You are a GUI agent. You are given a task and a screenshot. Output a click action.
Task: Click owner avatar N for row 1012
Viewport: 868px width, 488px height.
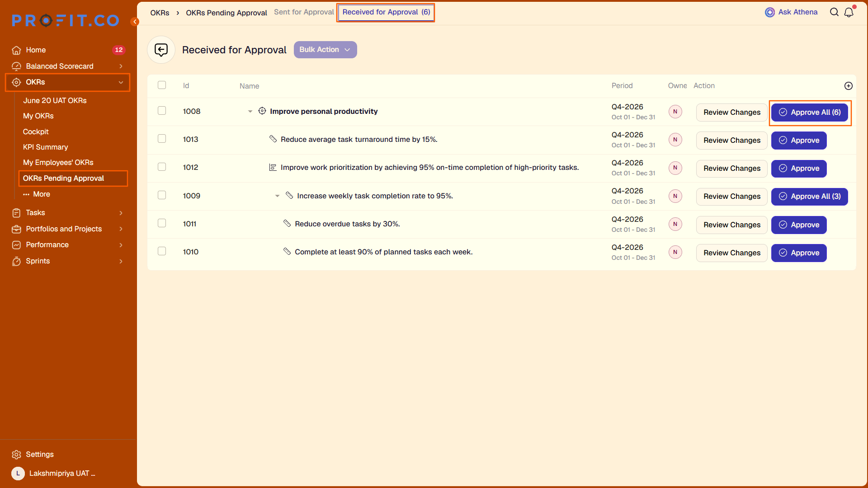tap(675, 168)
